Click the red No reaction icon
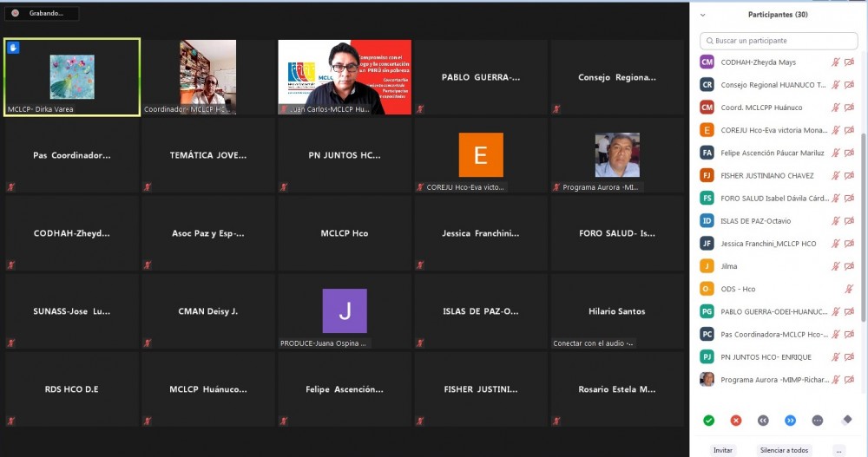868x457 pixels. click(736, 421)
